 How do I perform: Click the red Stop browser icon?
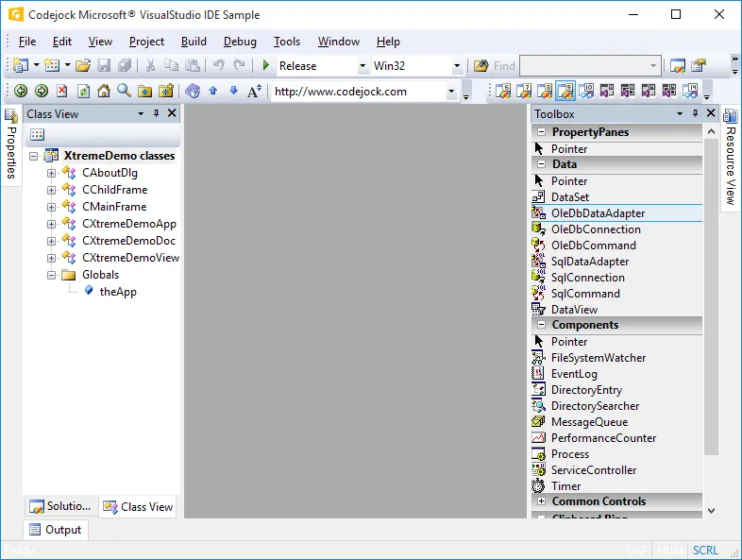click(62, 91)
